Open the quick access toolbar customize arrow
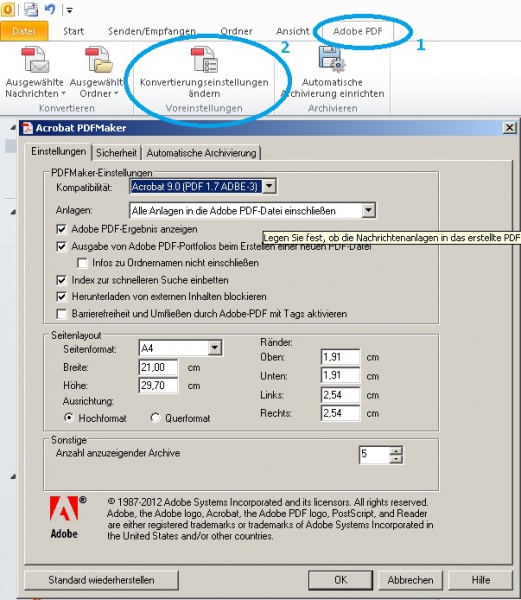521x600 pixels. [x=69, y=10]
